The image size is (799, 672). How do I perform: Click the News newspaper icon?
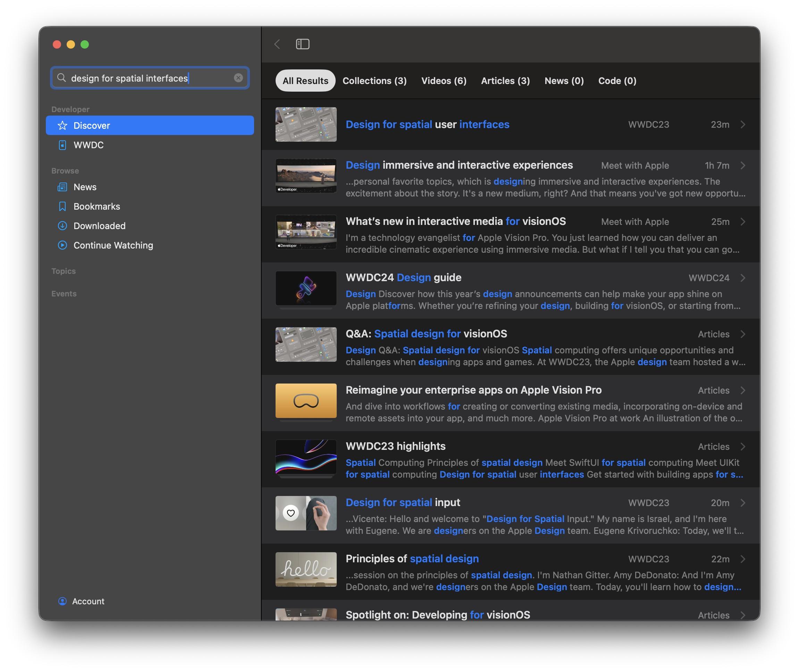[x=62, y=187]
